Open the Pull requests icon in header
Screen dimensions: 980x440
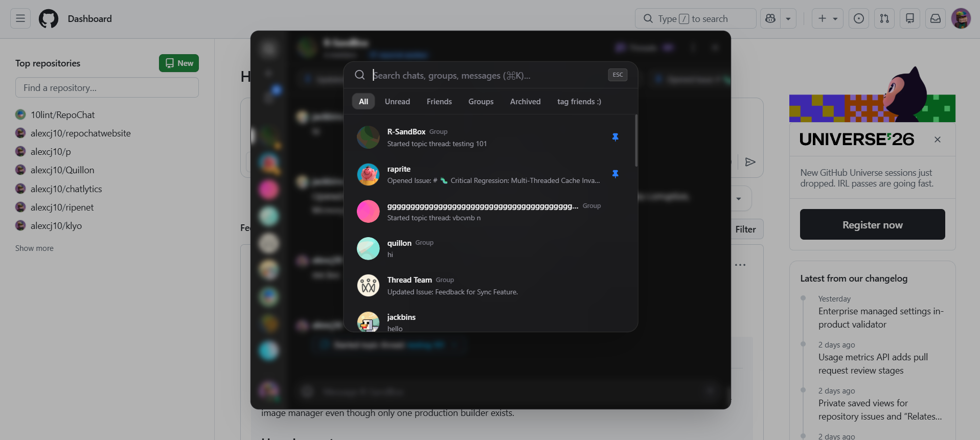point(884,18)
